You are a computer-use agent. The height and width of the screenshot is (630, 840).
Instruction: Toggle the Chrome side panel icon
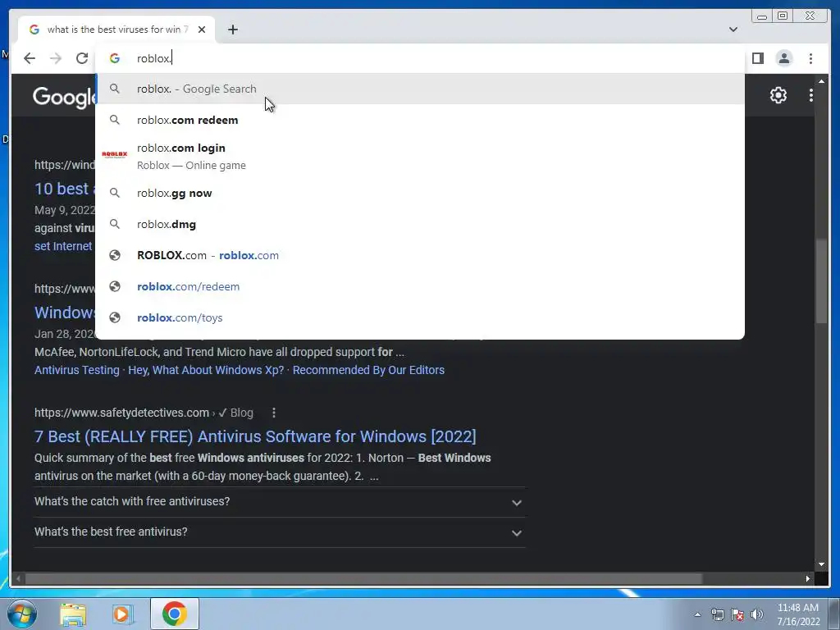coord(757,58)
